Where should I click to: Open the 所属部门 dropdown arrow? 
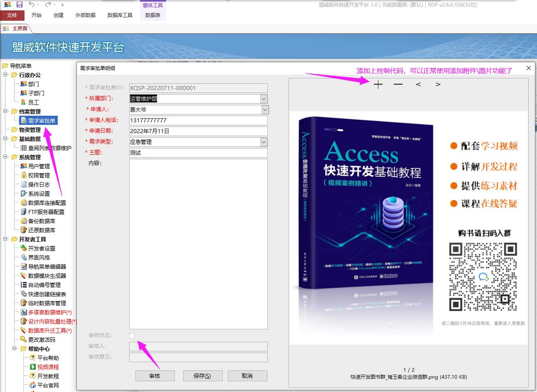[264, 99]
